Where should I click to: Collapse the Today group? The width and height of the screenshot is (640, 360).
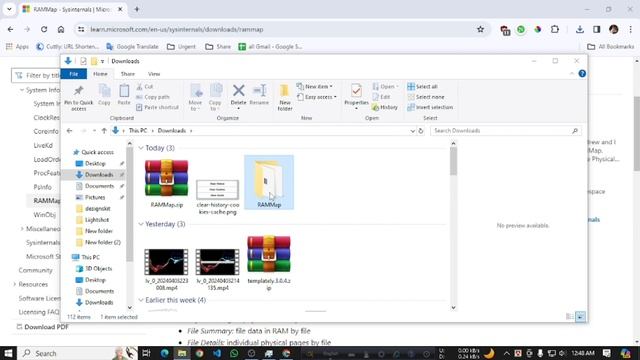click(x=141, y=148)
